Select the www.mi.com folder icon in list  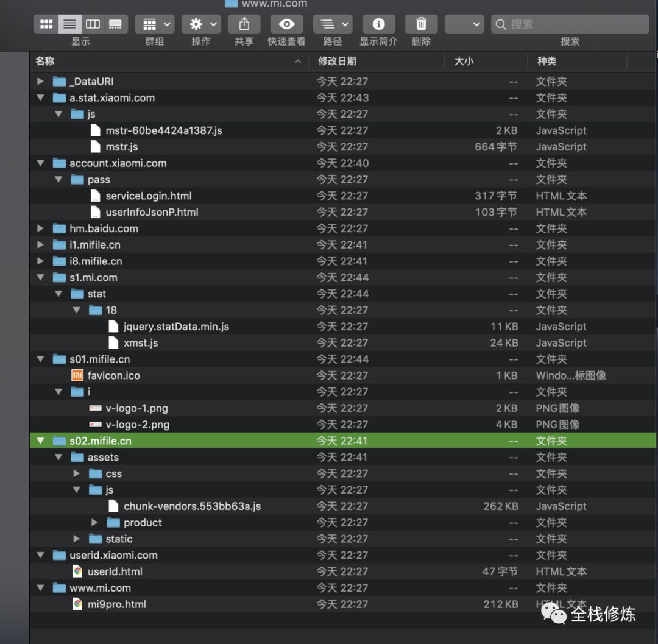[x=59, y=588]
